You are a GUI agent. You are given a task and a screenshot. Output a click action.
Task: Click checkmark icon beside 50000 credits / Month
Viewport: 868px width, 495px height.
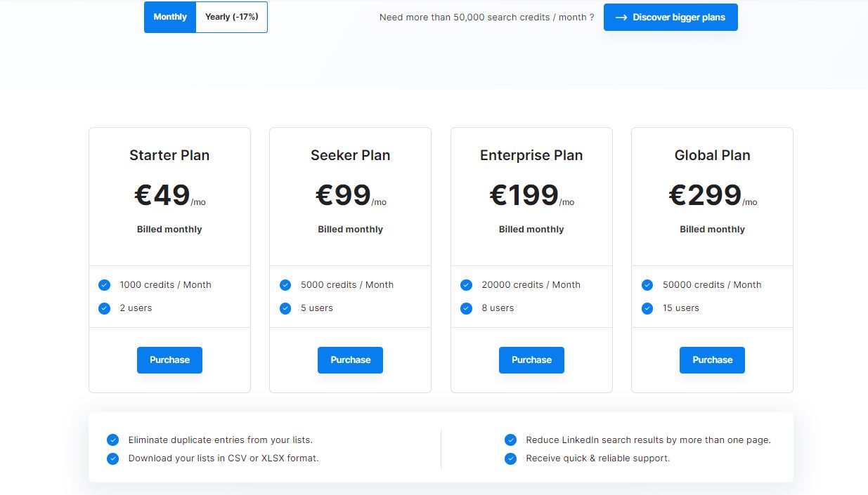[x=647, y=285]
